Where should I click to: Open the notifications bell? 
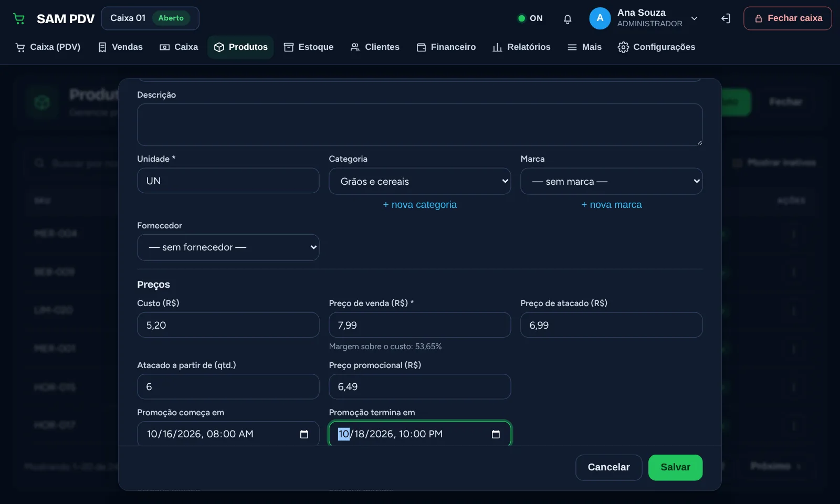pyautogui.click(x=568, y=19)
